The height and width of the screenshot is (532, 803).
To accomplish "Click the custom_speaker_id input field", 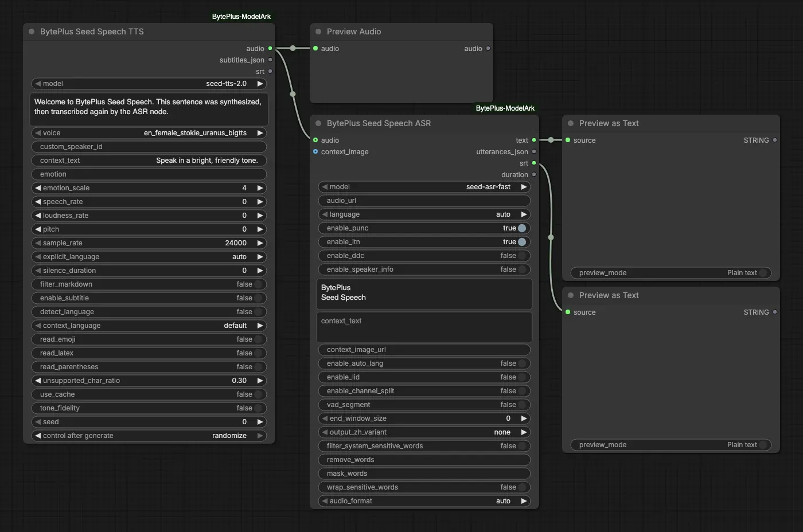I will click(x=149, y=147).
